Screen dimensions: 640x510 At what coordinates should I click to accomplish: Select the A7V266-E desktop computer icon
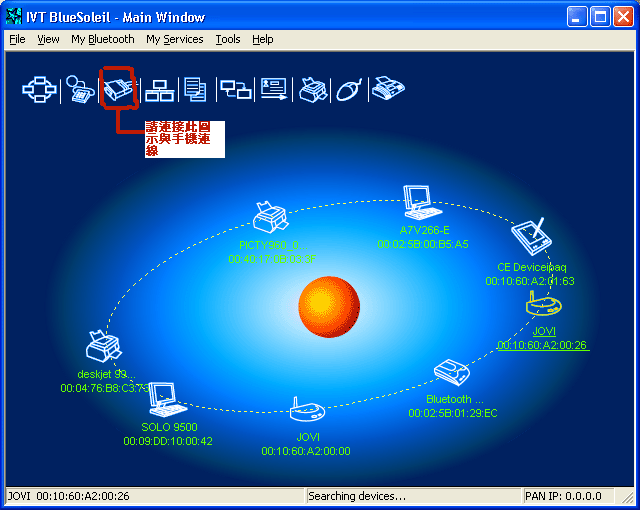tap(422, 203)
